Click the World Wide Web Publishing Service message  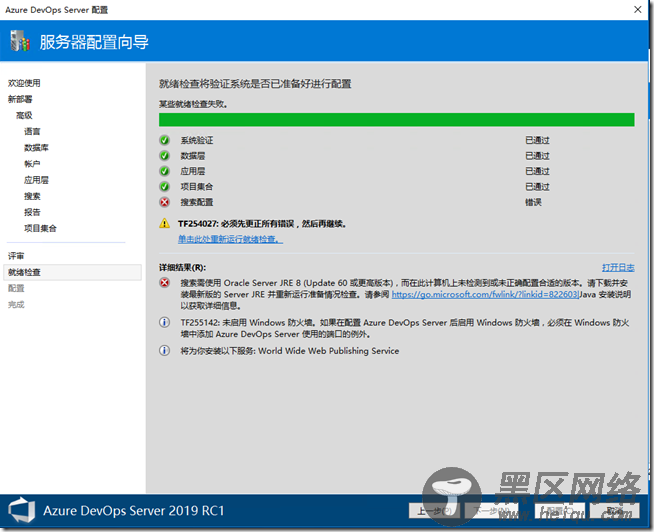(x=289, y=351)
